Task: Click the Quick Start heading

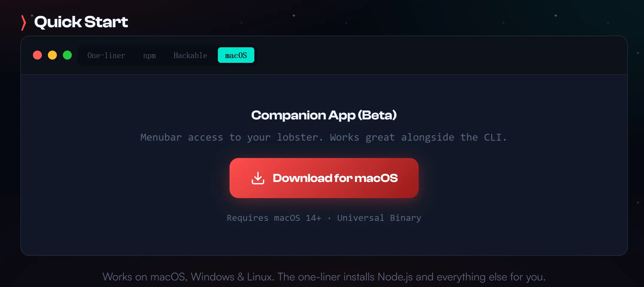Action: 81,22
